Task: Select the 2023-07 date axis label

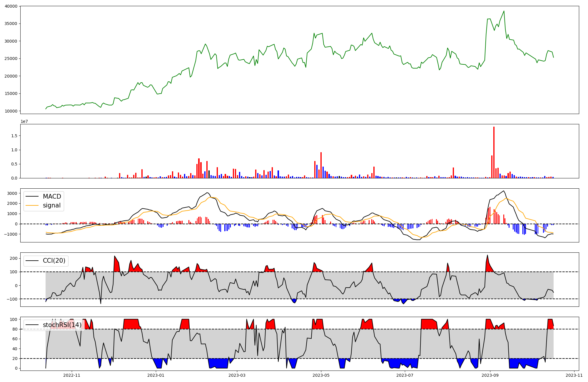Action: click(405, 375)
